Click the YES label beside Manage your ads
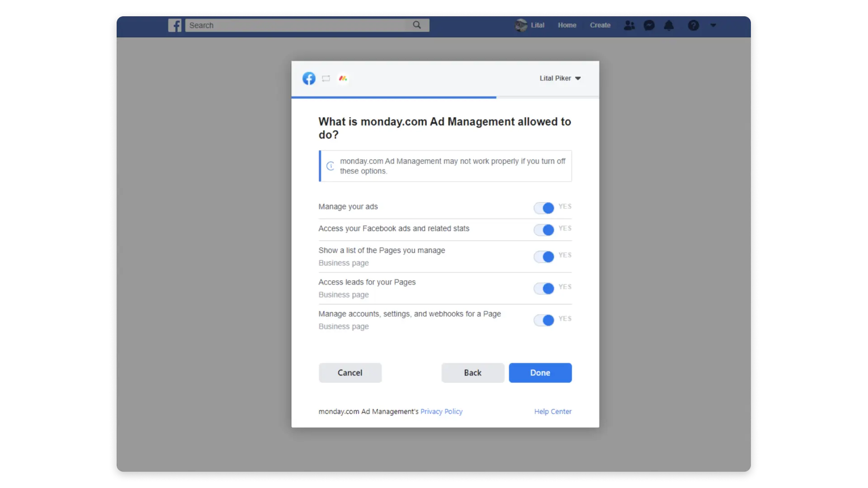Viewport: 868px width, 488px height. (565, 206)
